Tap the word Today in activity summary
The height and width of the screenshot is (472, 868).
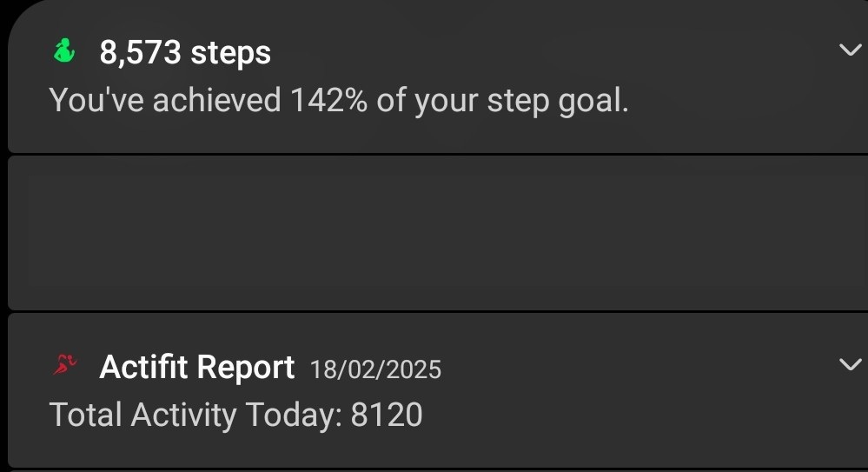(294, 415)
